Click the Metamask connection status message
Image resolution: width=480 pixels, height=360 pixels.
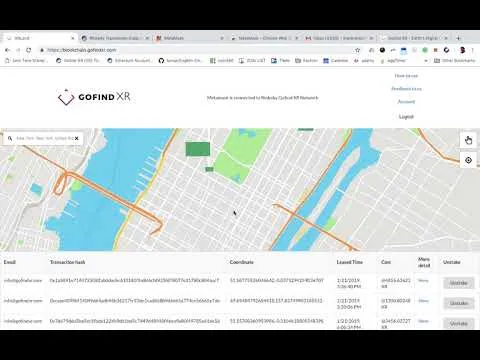pos(262,98)
